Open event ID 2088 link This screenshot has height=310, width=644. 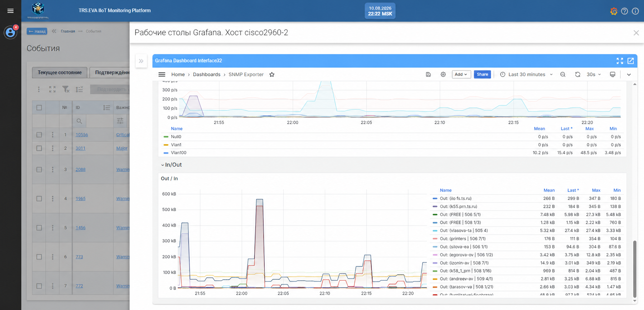click(80, 170)
